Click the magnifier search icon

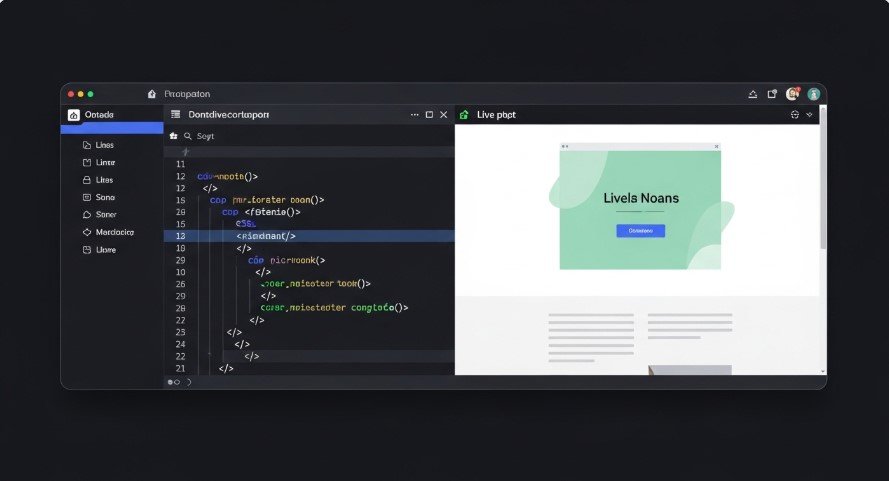coord(188,136)
